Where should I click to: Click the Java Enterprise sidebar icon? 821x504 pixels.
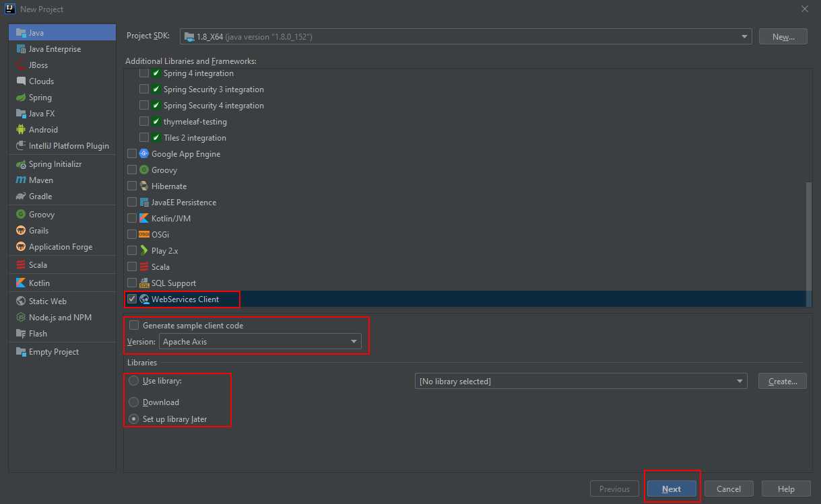21,48
